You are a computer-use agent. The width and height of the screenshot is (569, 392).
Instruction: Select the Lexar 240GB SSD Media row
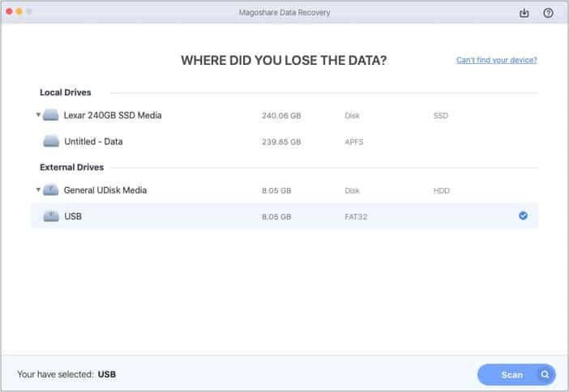(x=284, y=115)
